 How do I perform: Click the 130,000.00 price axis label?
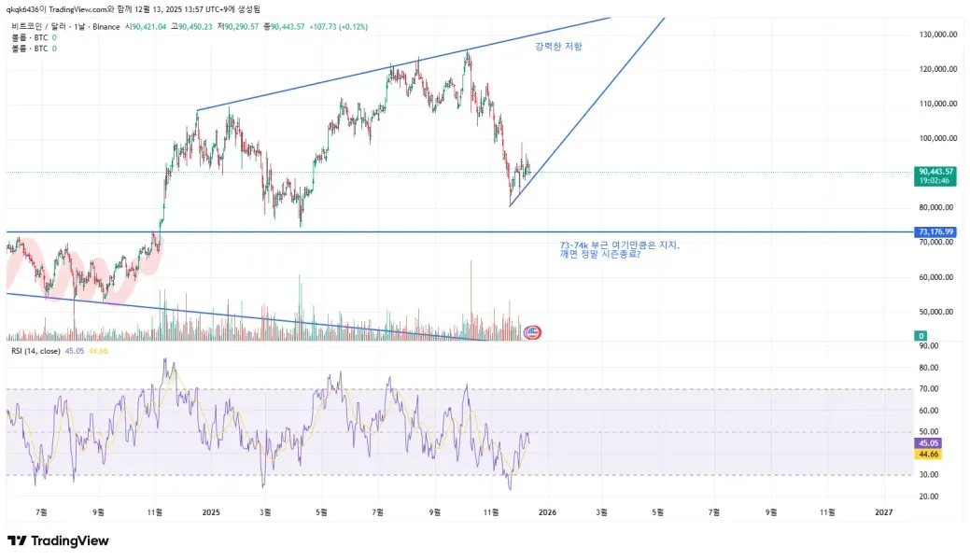[938, 35]
